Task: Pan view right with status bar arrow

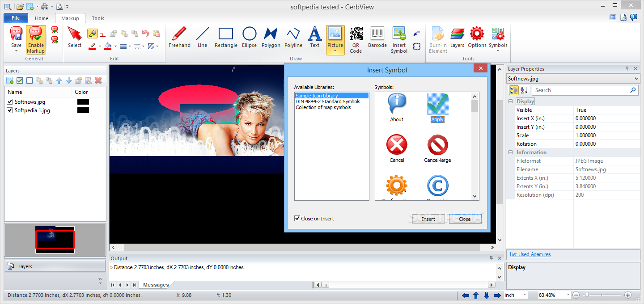Action: [x=497, y=295]
